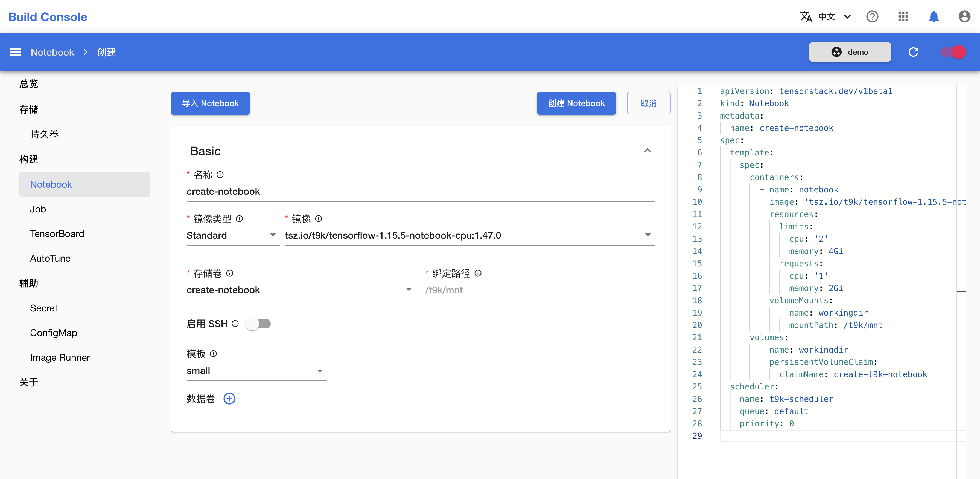Click the 辅助 section heading

[x=28, y=284]
